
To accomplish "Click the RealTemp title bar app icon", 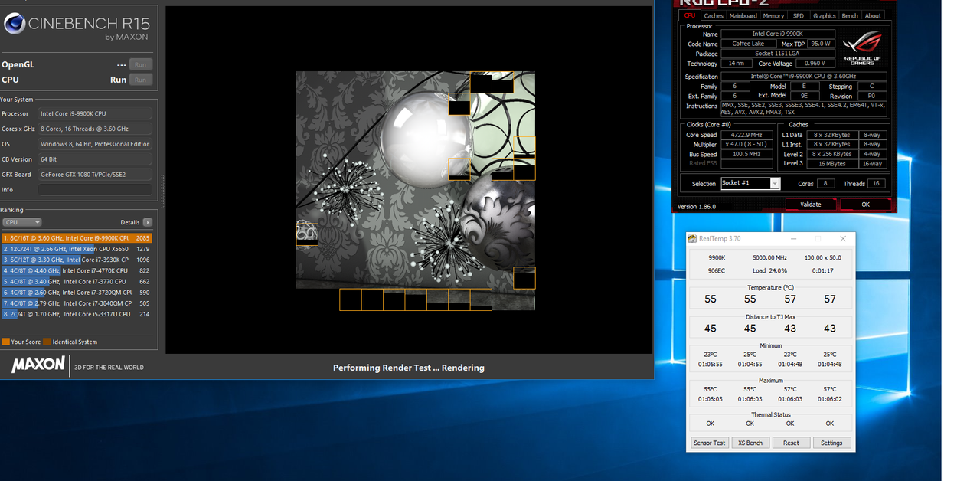I will tap(692, 238).
